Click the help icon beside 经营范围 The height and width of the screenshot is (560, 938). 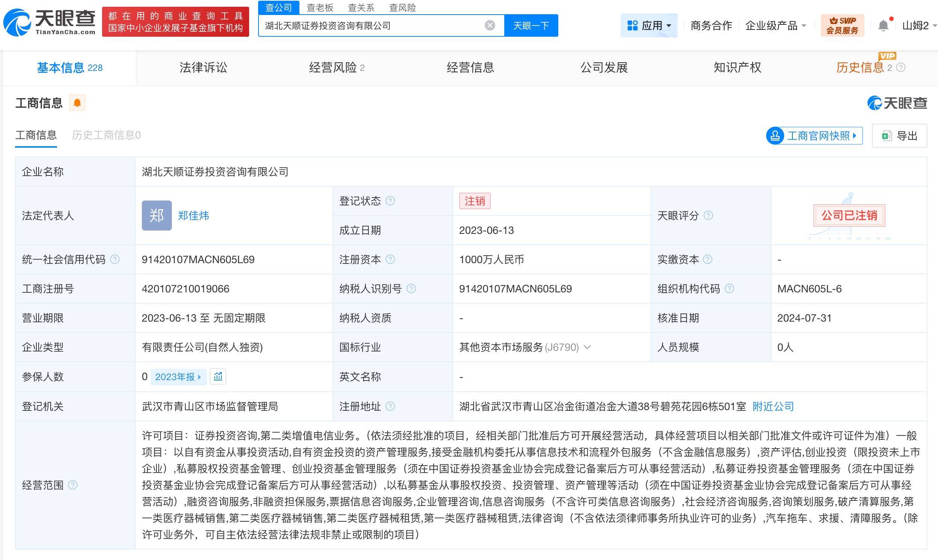[x=72, y=485]
